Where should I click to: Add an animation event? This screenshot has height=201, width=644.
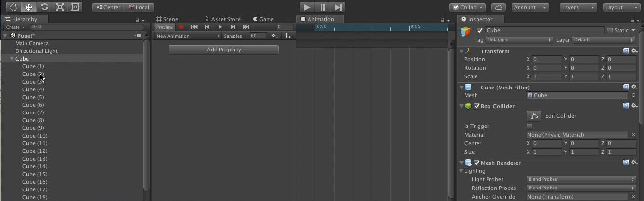pyautogui.click(x=288, y=36)
